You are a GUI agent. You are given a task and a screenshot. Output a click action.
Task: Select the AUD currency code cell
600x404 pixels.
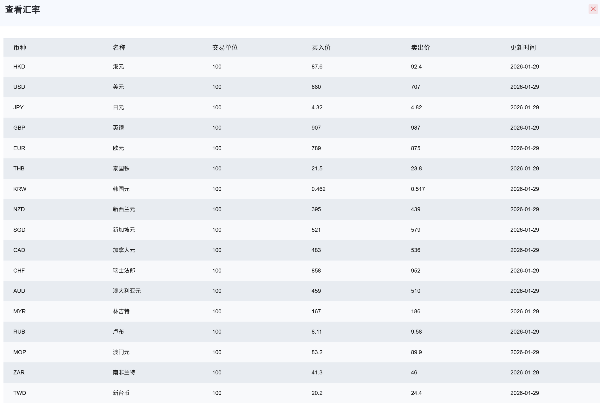coord(19,291)
